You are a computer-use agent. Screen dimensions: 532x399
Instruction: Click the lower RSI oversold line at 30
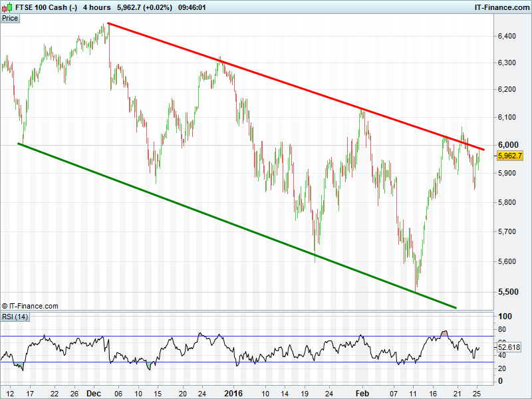pyautogui.click(x=247, y=362)
